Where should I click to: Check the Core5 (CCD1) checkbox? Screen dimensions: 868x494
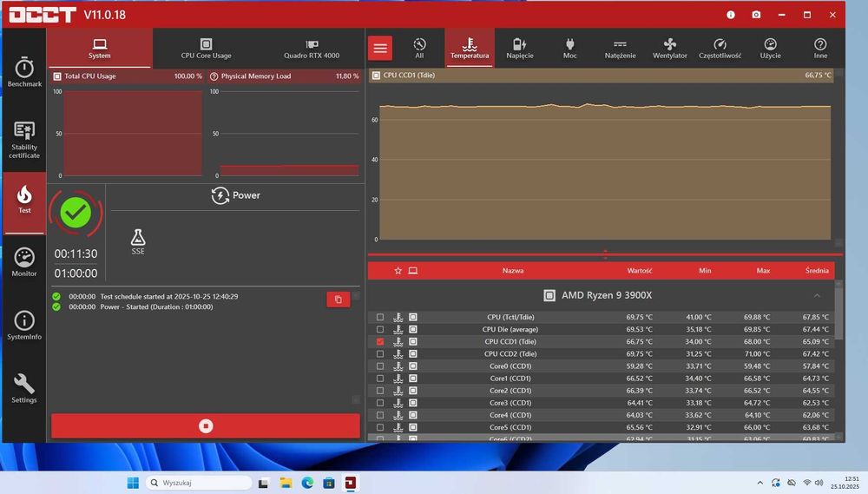point(380,427)
